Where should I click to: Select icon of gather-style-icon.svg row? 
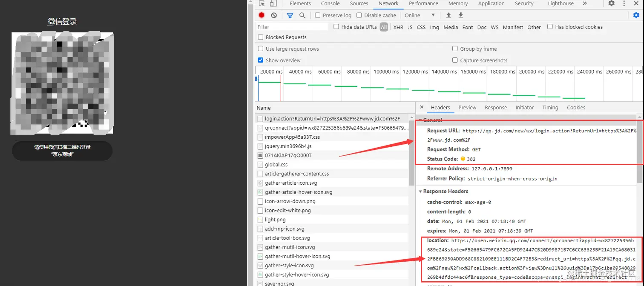(x=260, y=266)
